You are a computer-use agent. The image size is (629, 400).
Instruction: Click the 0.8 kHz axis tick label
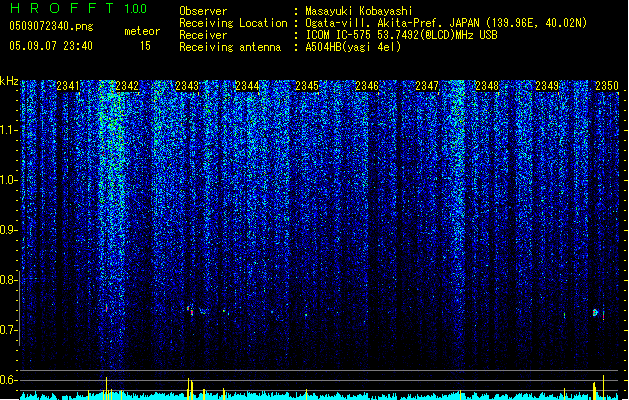point(8,280)
